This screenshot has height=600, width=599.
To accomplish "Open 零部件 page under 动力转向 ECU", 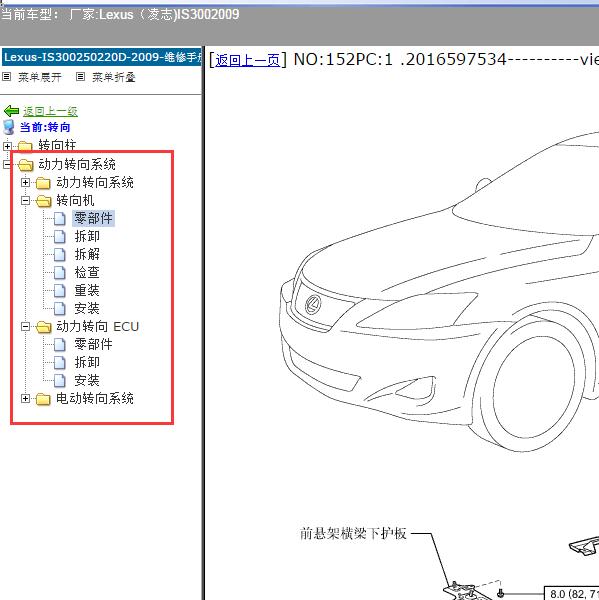I will coord(93,344).
